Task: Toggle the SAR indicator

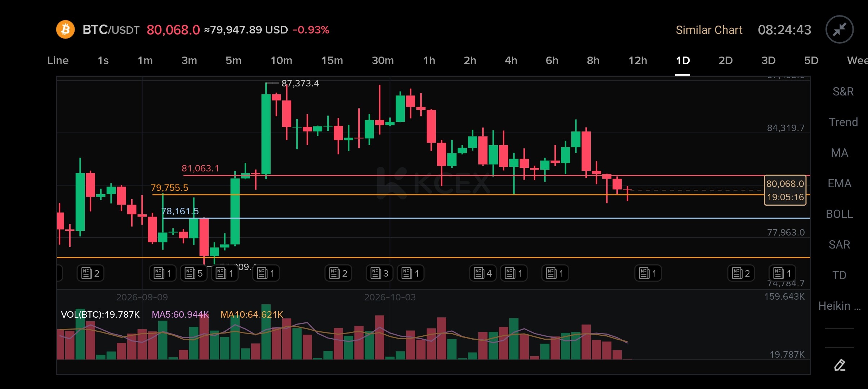Action: [840, 245]
